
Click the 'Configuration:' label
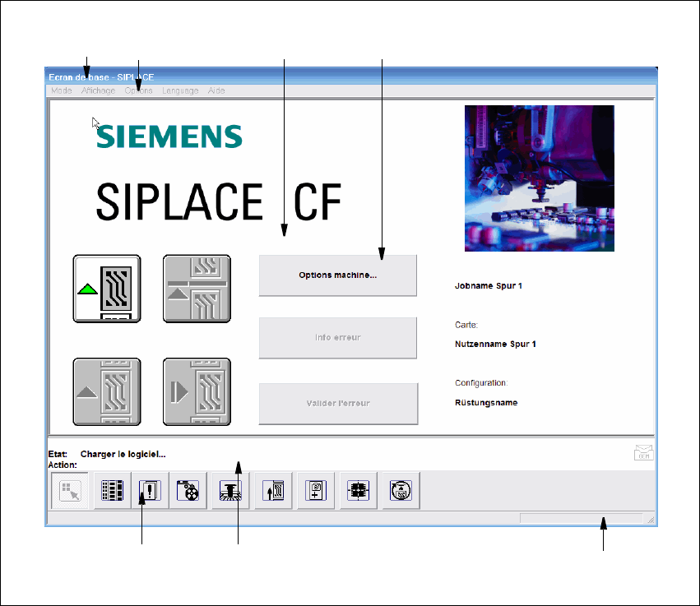481,383
